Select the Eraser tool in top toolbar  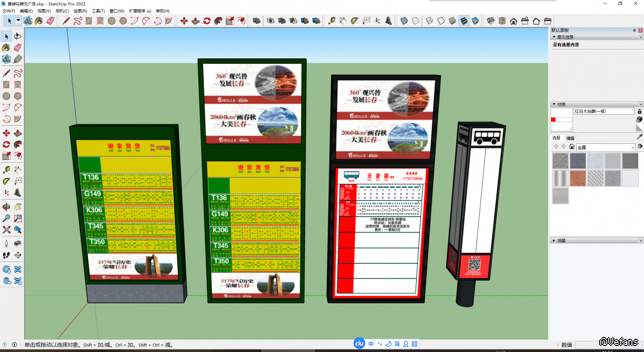pos(50,21)
